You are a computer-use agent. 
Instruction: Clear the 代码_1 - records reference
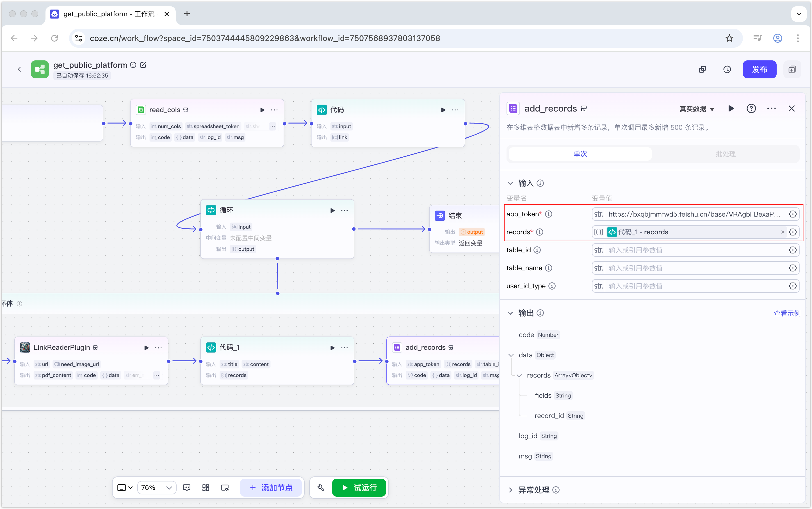(783, 232)
